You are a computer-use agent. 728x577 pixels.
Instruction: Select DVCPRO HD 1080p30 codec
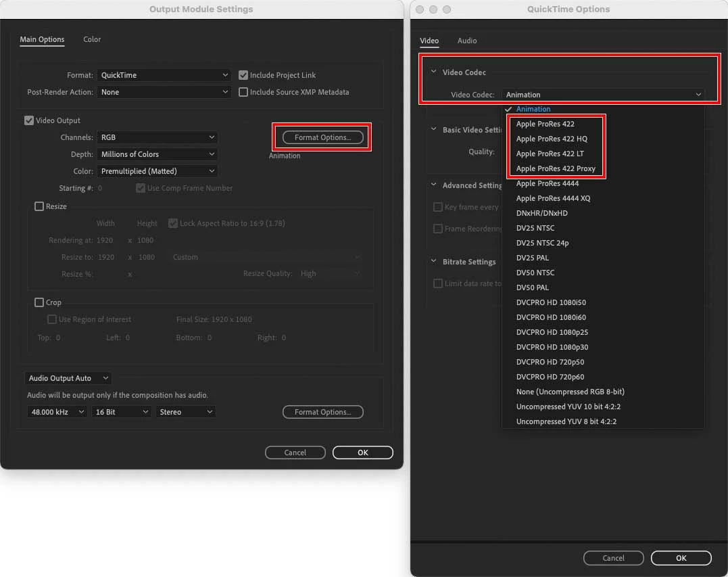point(603,347)
